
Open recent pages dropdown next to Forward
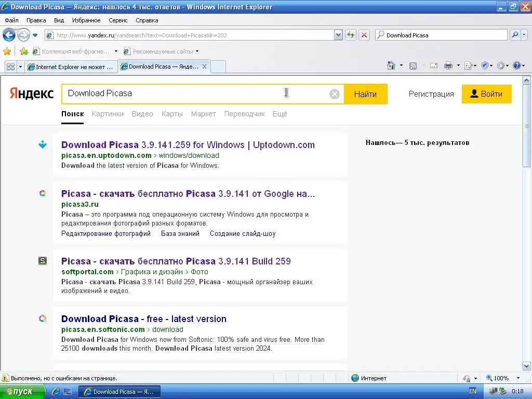[35, 35]
